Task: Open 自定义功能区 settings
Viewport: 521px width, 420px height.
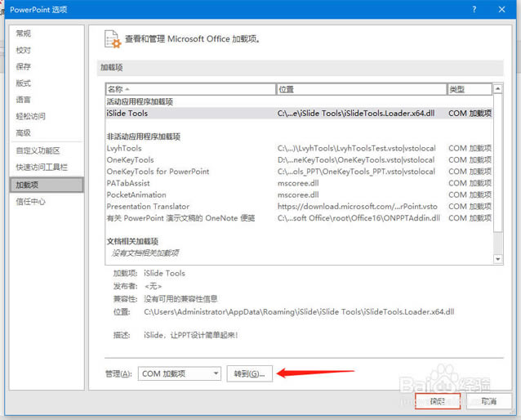Action: pyautogui.click(x=38, y=150)
